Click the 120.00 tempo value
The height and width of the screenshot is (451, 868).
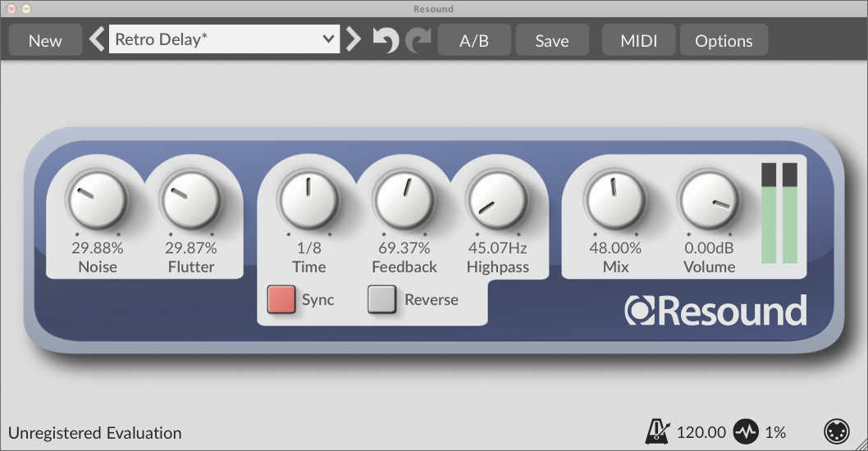point(701,432)
